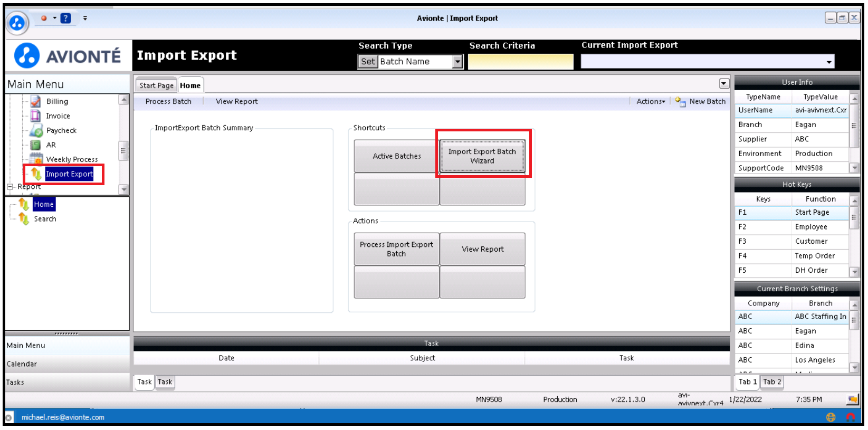Select the F4 Temp Order hot key row
Screen dimensions: 868x430
coord(791,256)
